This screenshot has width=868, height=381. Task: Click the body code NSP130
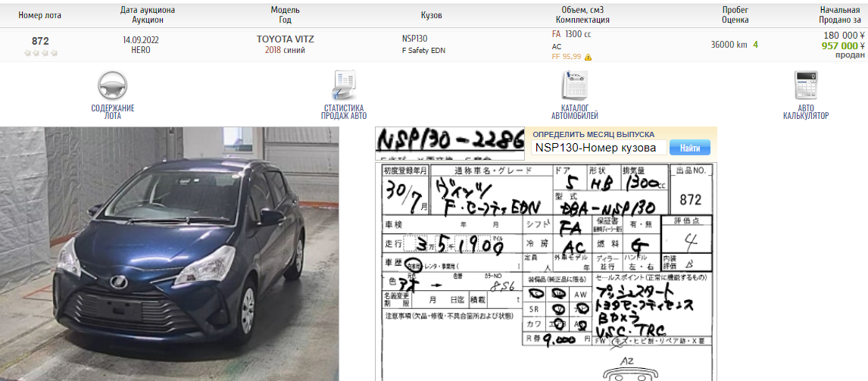(414, 39)
